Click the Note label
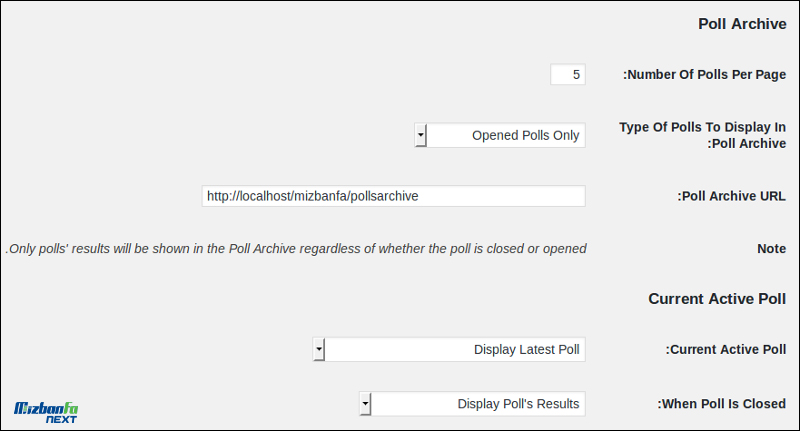Viewport: 800px width, 431px height. (771, 248)
